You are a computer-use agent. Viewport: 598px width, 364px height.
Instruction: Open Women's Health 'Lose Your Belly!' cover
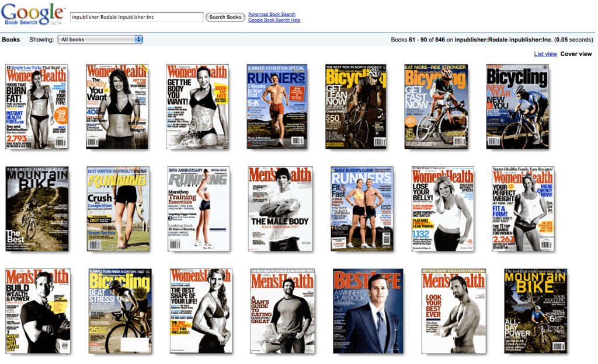point(443,209)
